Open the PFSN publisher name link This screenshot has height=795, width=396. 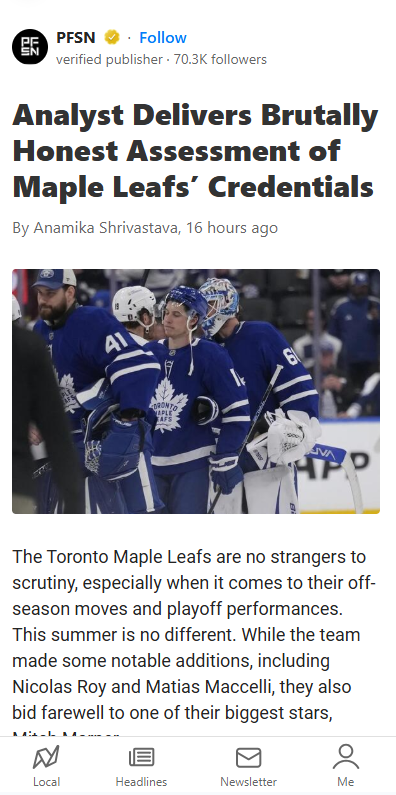[76, 38]
